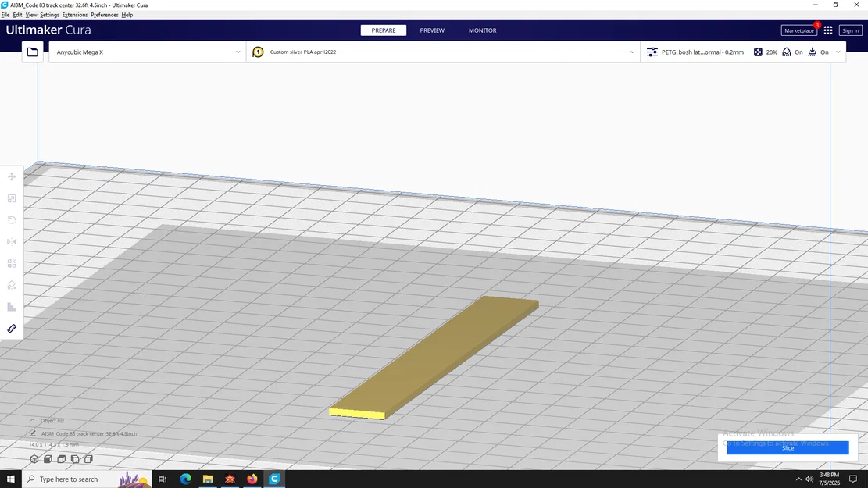Click the 20% infill setting

[x=766, y=52]
